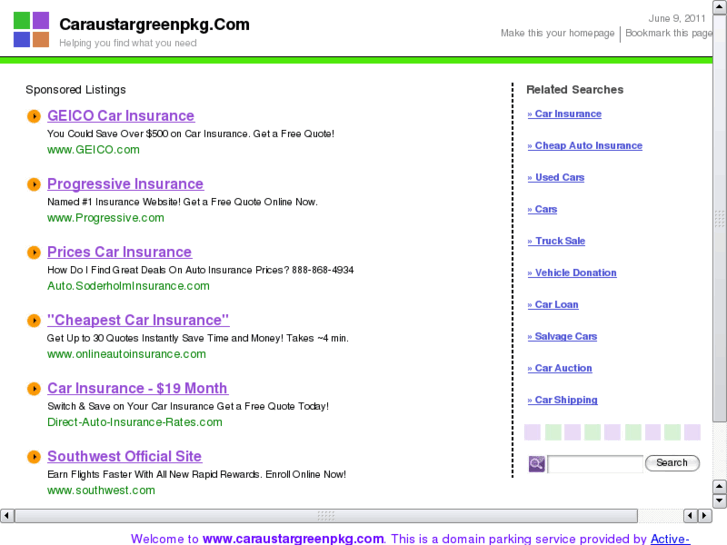Click orange arrow bullet beside GEICO Car Insurance

pos(34,116)
